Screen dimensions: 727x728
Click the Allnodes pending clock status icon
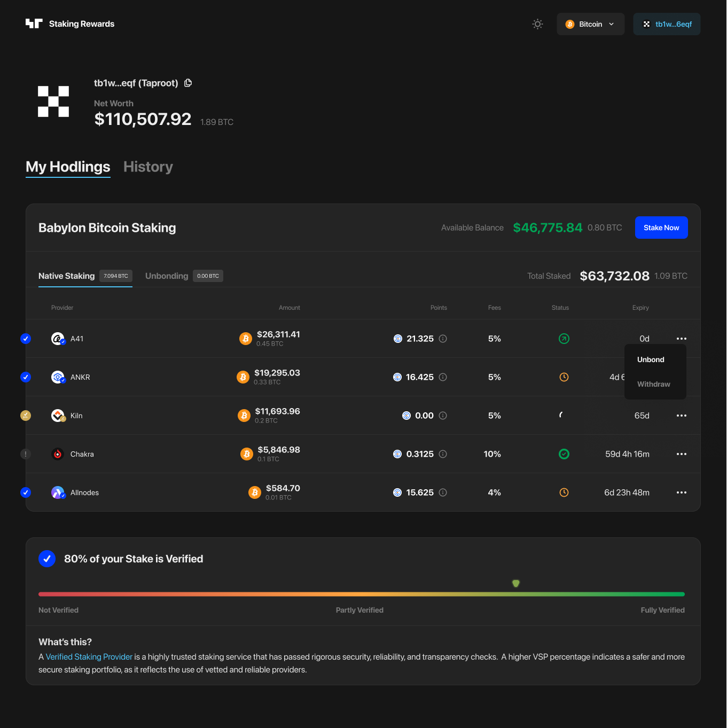point(564,492)
